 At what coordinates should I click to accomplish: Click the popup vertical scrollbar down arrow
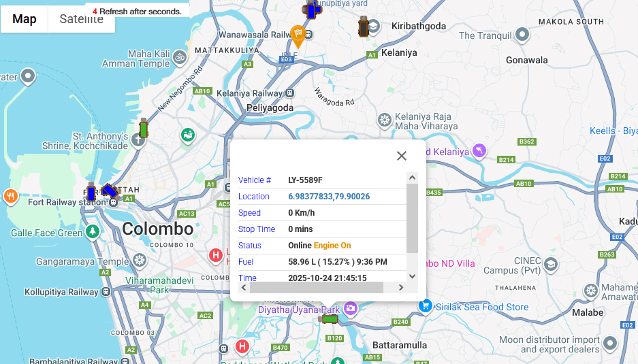point(412,276)
